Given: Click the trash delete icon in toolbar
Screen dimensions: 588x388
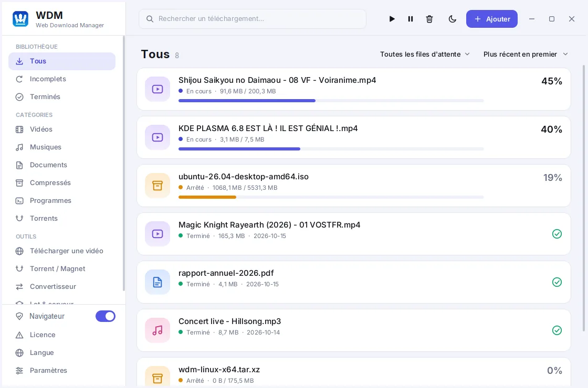Looking at the screenshot, I should (429, 19).
